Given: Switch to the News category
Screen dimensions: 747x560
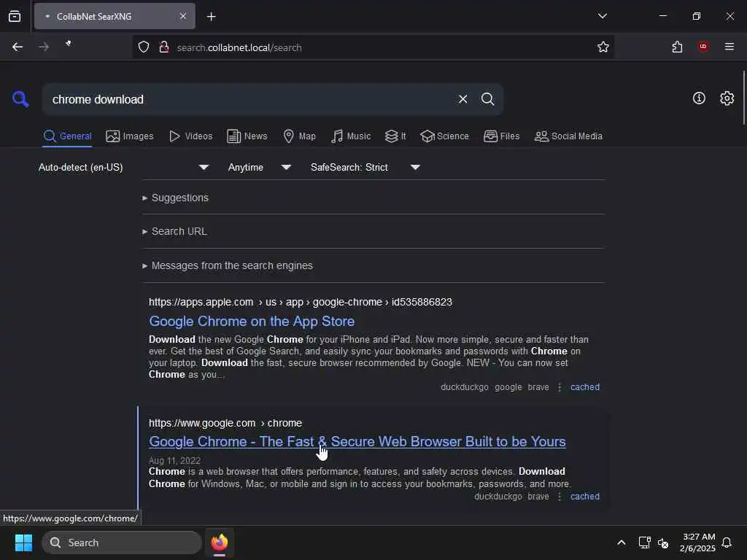Looking at the screenshot, I should click(x=247, y=136).
